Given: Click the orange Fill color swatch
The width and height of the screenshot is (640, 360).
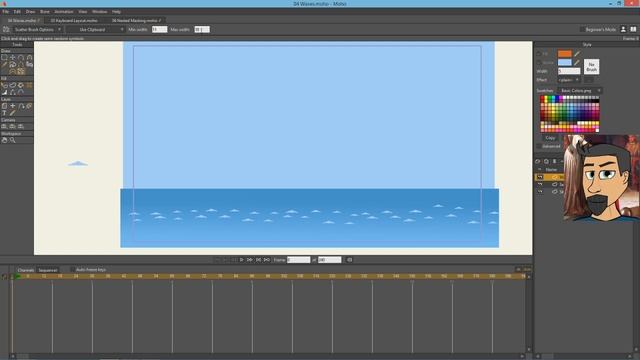Looking at the screenshot, I should tap(564, 54).
